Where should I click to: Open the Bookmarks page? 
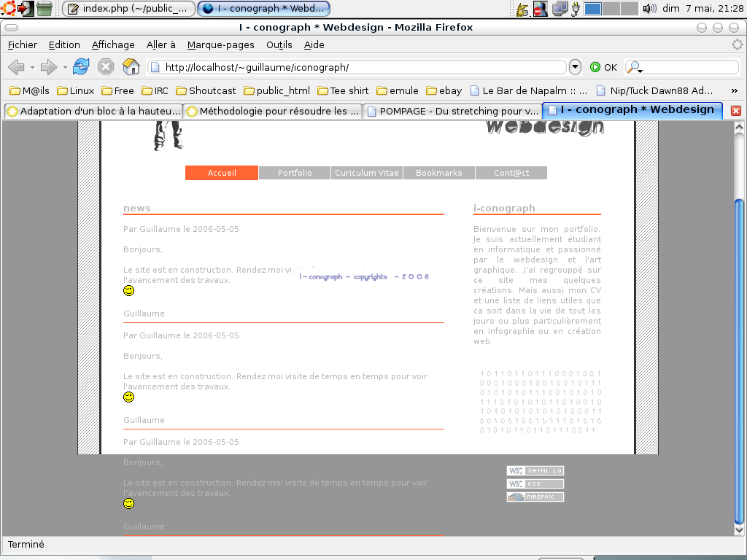[438, 173]
